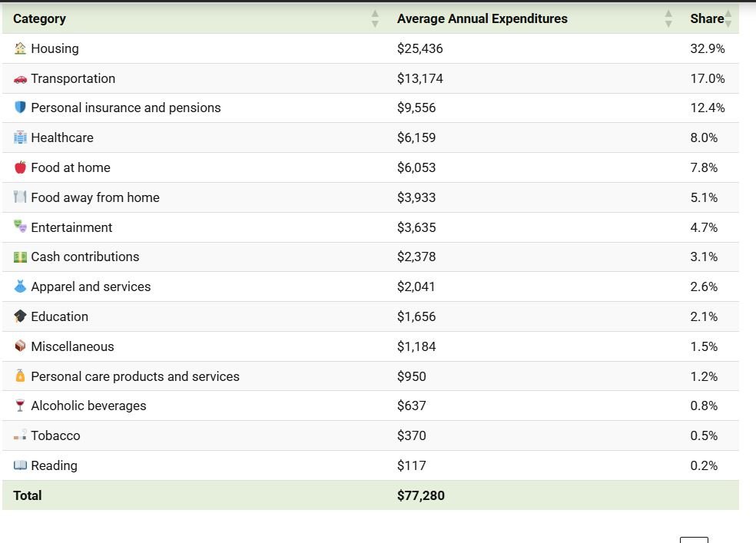Click the red apple Food at home icon
Screen dimensions: 756x543
coord(21,167)
